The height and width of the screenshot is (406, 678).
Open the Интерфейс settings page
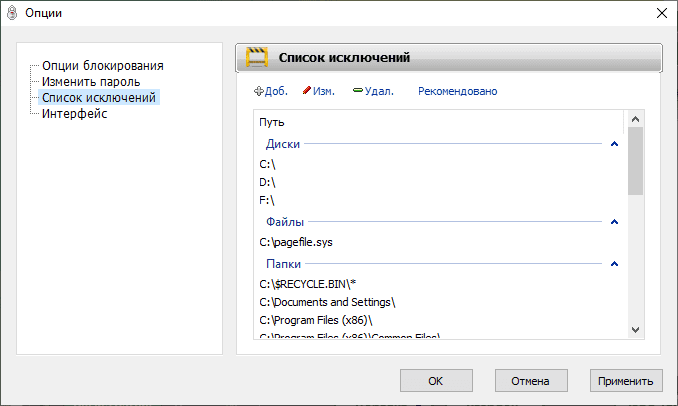coord(74,114)
